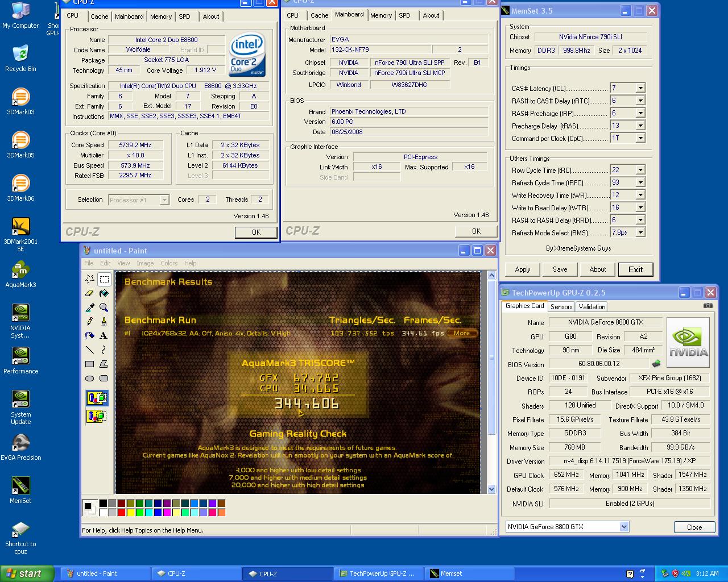Expand the Write to Read Delay (tWTR) dropdown

coord(640,207)
